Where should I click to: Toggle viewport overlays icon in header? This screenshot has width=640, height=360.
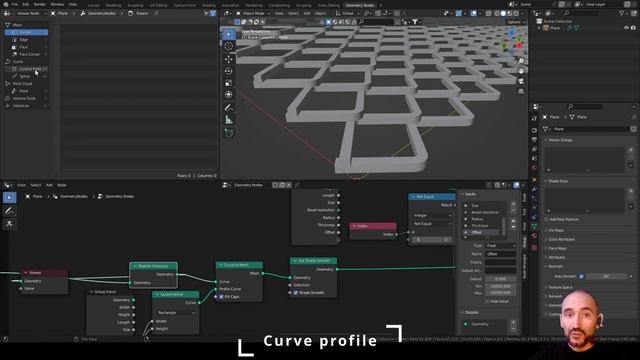[474, 13]
